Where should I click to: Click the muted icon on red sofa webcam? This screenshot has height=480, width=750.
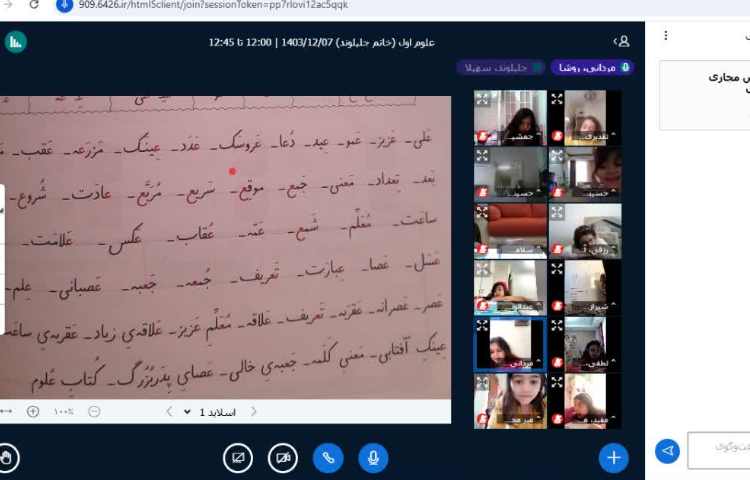(x=483, y=249)
